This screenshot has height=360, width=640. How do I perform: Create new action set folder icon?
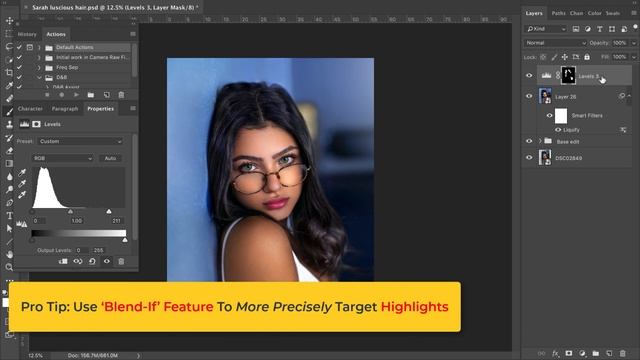click(91, 95)
